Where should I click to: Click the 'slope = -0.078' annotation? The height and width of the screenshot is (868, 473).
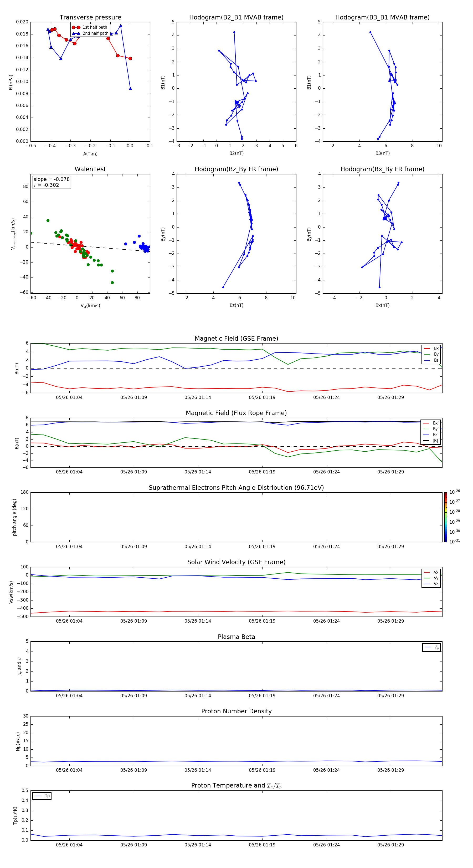tap(52, 179)
